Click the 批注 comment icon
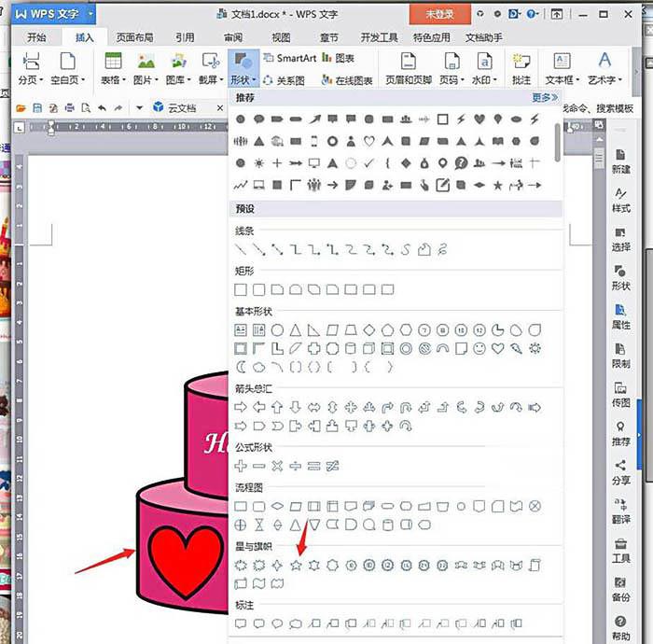 [x=521, y=69]
